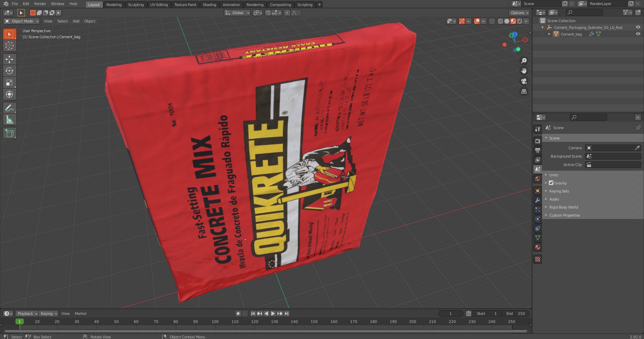Open the File menu
Viewport: 644px width, 339px height.
click(x=15, y=4)
